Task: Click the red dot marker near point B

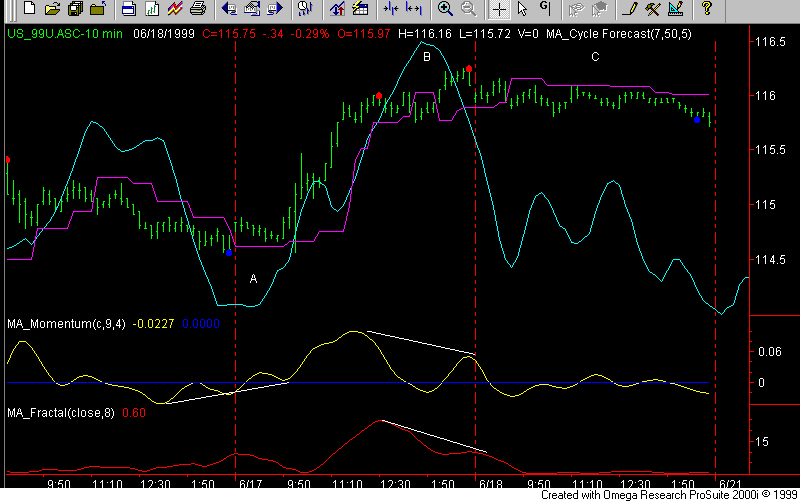Action: 468,69
